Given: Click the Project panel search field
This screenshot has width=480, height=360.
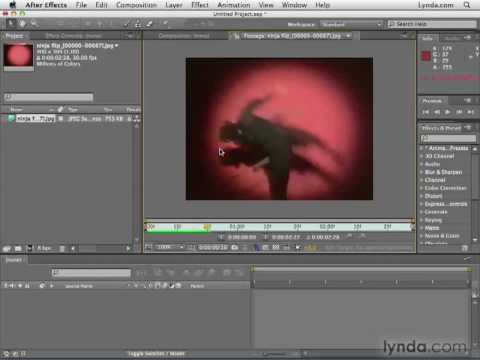Looking at the screenshot, I should click(49, 97).
